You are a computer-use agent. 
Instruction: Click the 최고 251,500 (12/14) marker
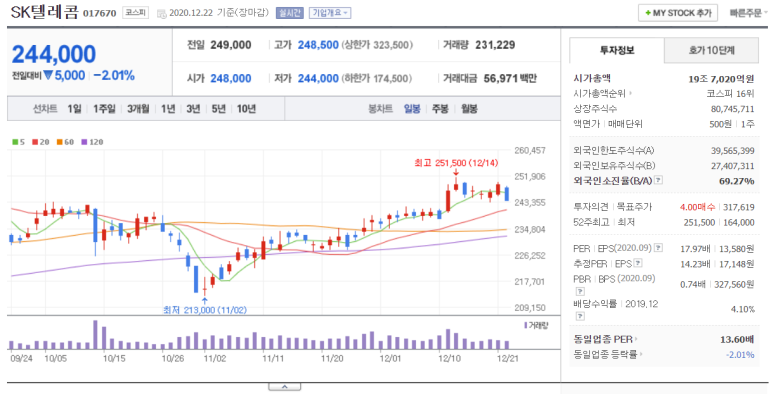(x=456, y=163)
